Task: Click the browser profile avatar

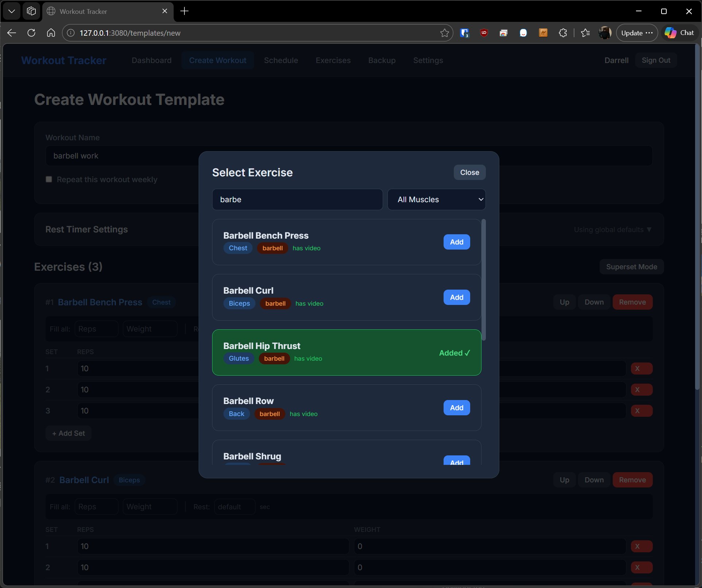Action: [x=605, y=33]
